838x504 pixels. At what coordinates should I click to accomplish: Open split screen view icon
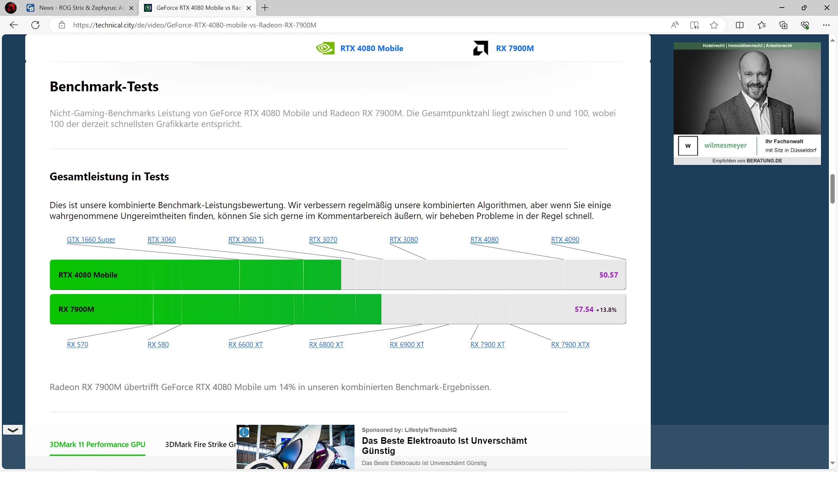click(x=739, y=25)
